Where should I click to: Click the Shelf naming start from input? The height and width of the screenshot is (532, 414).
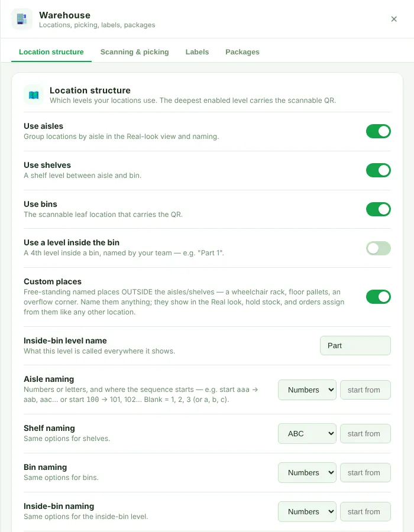366,434
